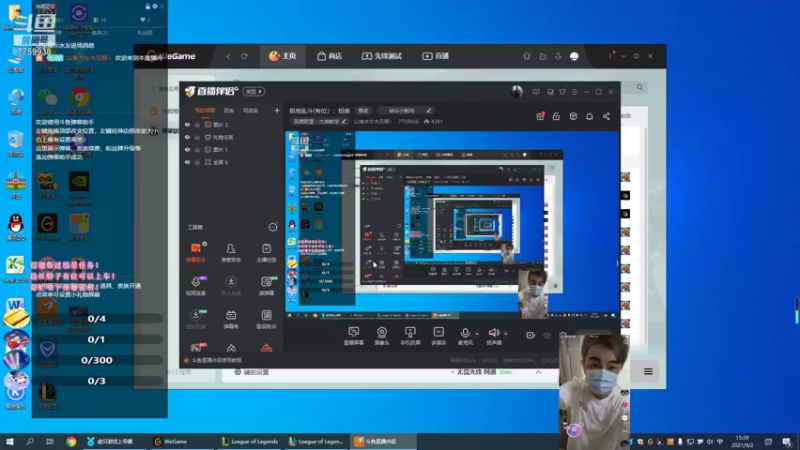Screen dimensions: 800x450
Task: Open the mode switch pill beside logo
Action: click(254, 91)
